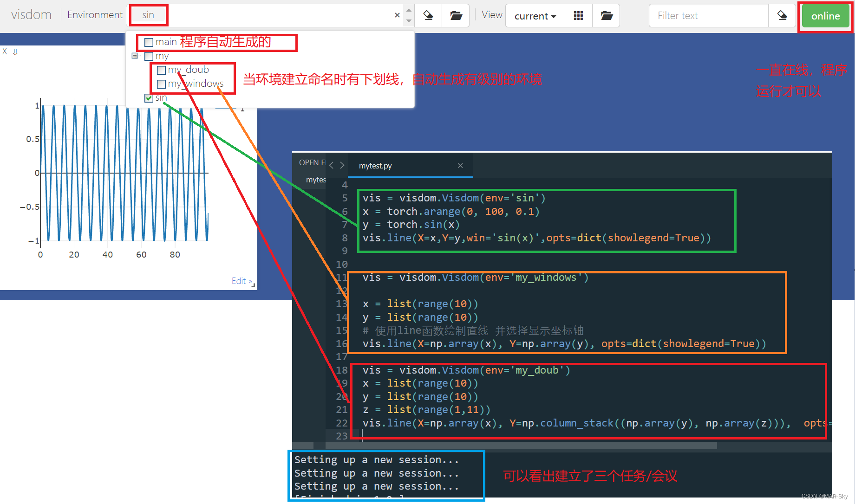Uncheck the sin environment checkbox
The width and height of the screenshot is (855, 504).
pyautogui.click(x=149, y=98)
